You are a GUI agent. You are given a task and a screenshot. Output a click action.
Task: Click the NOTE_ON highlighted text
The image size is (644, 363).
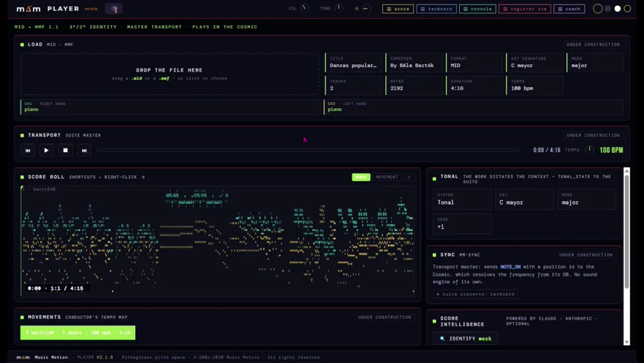click(510, 267)
